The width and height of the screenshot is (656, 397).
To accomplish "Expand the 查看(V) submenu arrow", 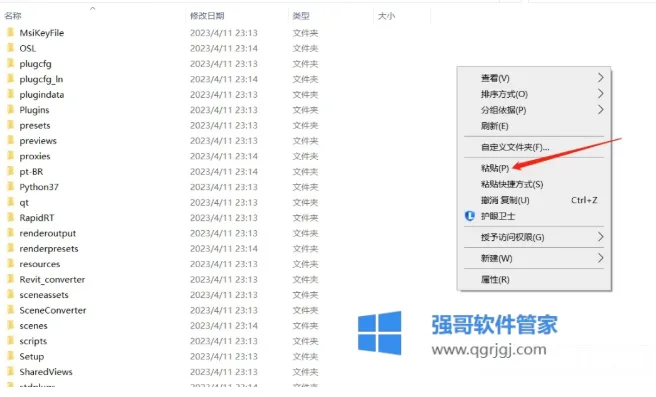I will 601,77.
